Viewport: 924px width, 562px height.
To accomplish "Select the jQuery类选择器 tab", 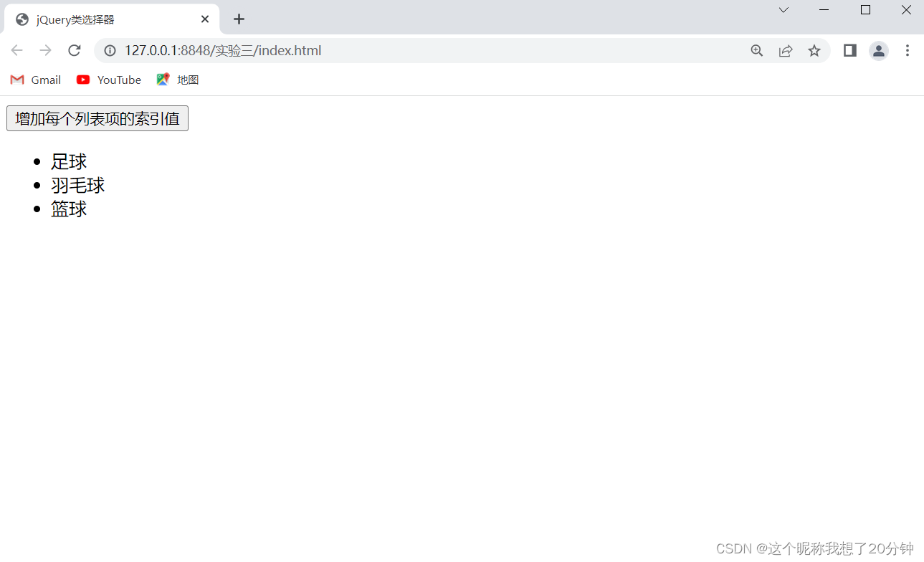I will [x=112, y=19].
